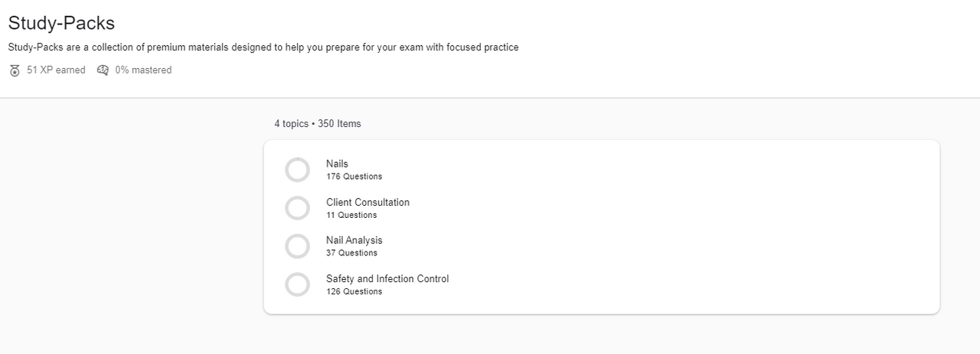Click the Nail Analysis progress circle
980x354 pixels.
click(297, 246)
